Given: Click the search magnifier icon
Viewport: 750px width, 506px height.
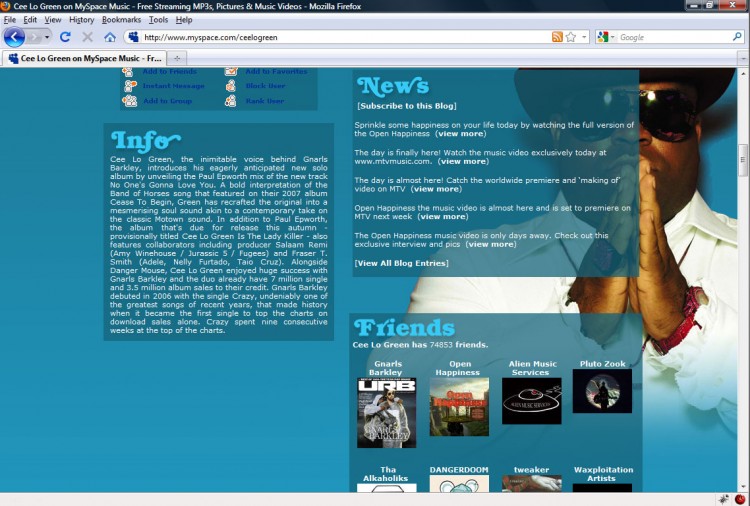Looking at the screenshot, I should click(x=737, y=37).
